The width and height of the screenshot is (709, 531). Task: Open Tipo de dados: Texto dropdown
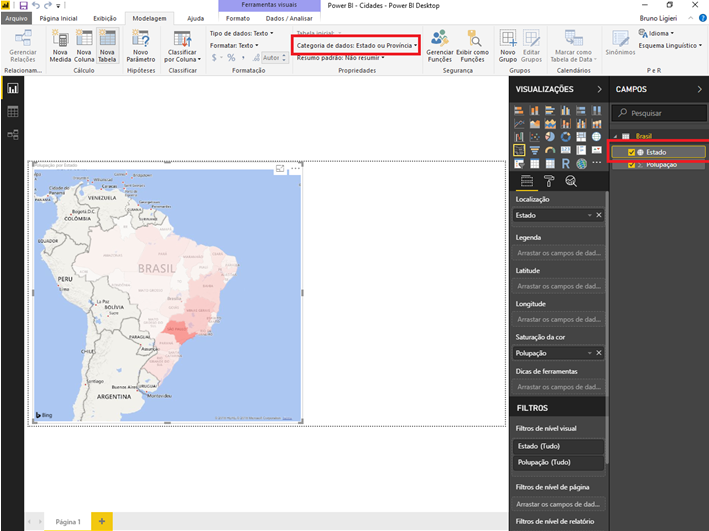click(x=241, y=33)
